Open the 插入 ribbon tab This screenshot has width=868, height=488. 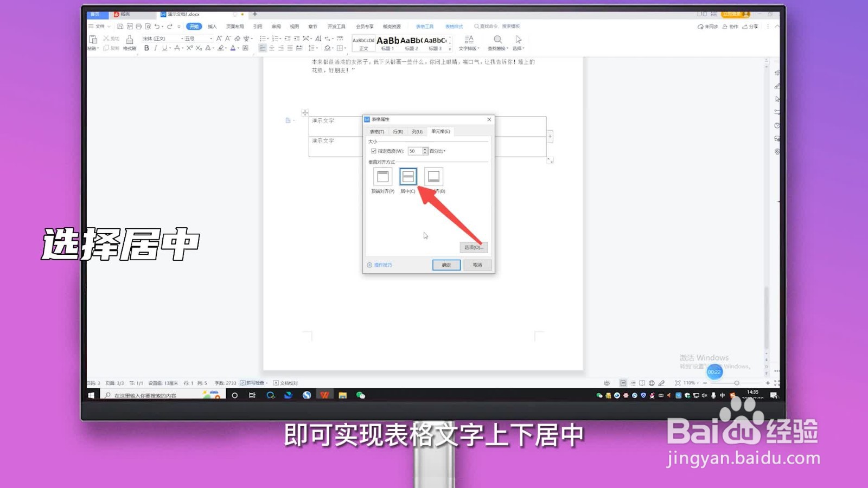coord(211,26)
